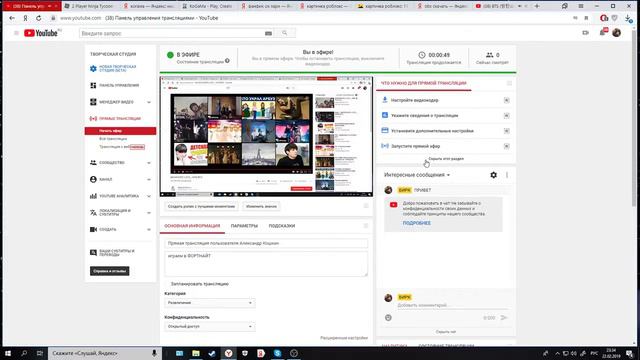Image resolution: width=640 pixels, height=360 pixels.
Task: Reload the page
Action: [38, 18]
